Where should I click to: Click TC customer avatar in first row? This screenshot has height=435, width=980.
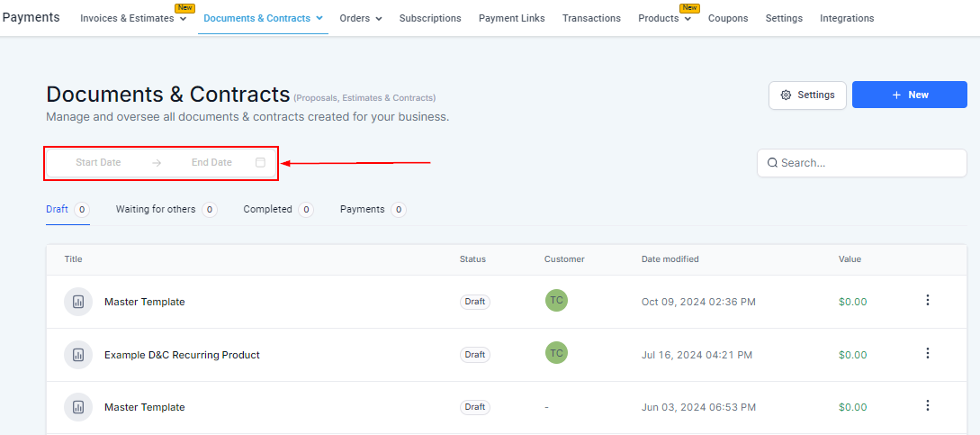(x=556, y=301)
